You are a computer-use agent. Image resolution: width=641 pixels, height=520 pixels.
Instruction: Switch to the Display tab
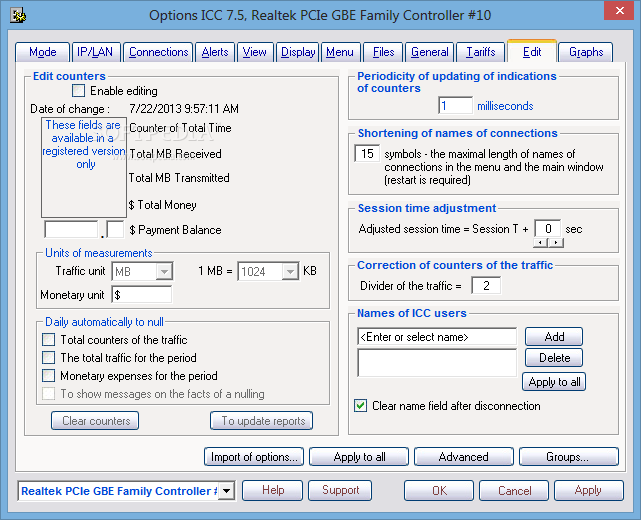298,52
